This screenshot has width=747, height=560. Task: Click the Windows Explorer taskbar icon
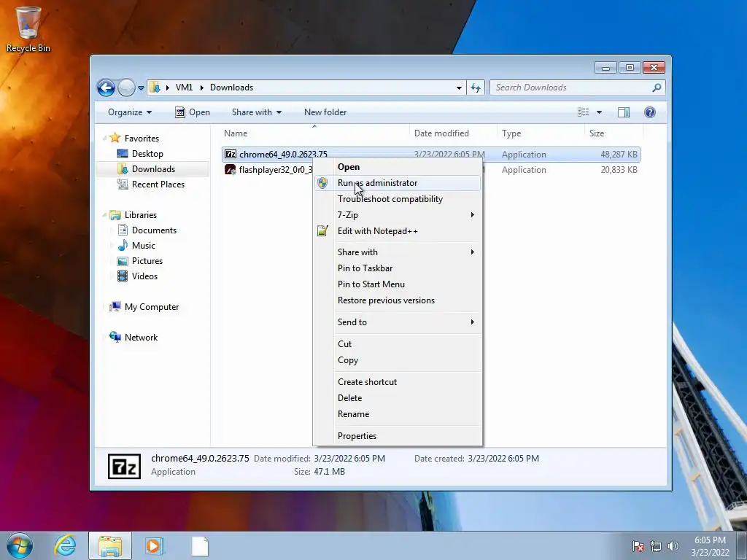(x=110, y=546)
